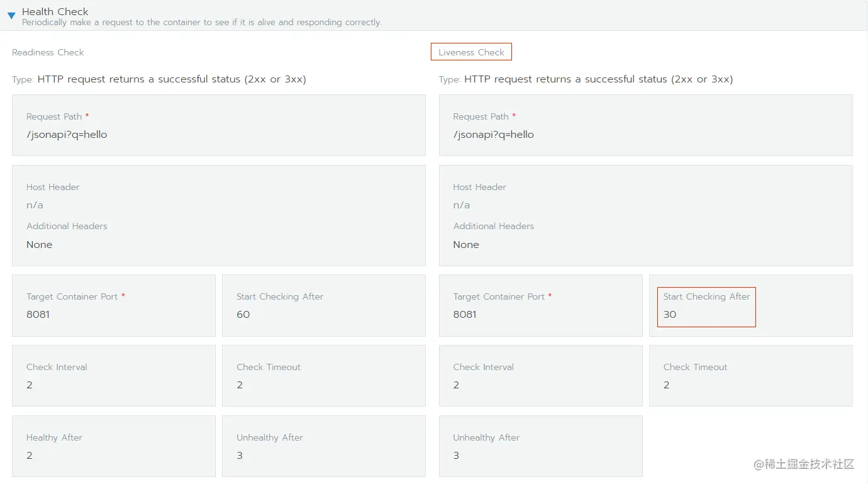This screenshot has height=484, width=868.
Task: Click Liveness Start Checking After 30
Action: [670, 315]
